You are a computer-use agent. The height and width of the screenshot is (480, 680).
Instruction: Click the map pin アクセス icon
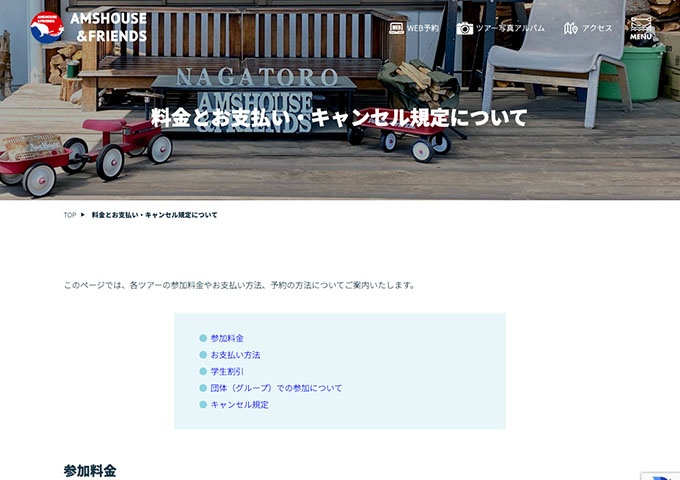[570, 29]
